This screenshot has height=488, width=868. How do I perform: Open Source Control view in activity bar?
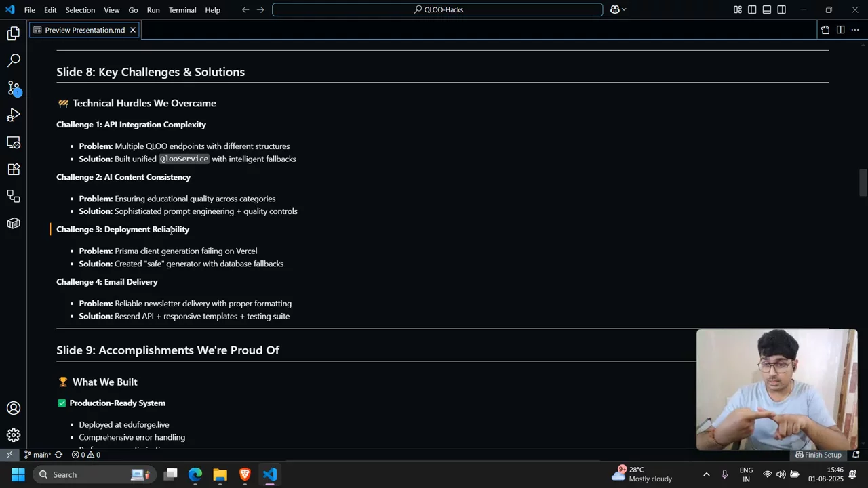(x=14, y=88)
